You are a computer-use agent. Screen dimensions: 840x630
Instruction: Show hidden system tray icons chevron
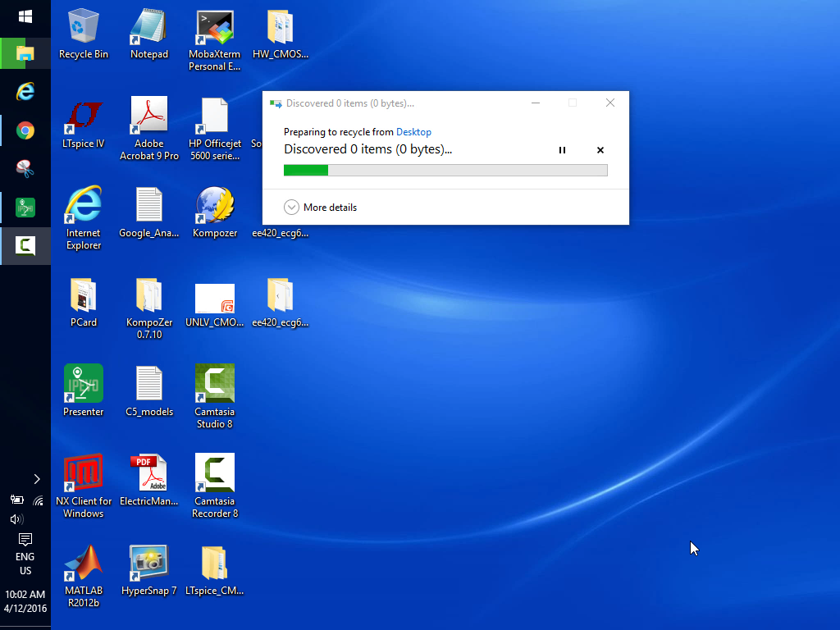coord(36,479)
